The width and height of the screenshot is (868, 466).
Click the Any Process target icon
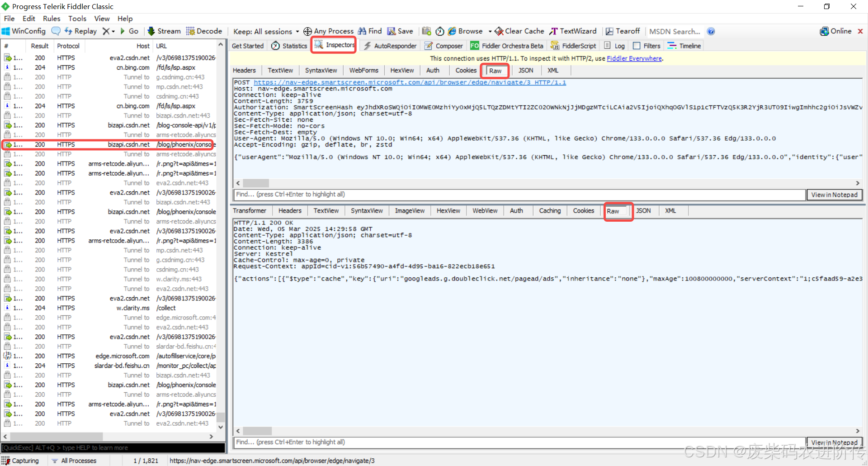(x=307, y=31)
